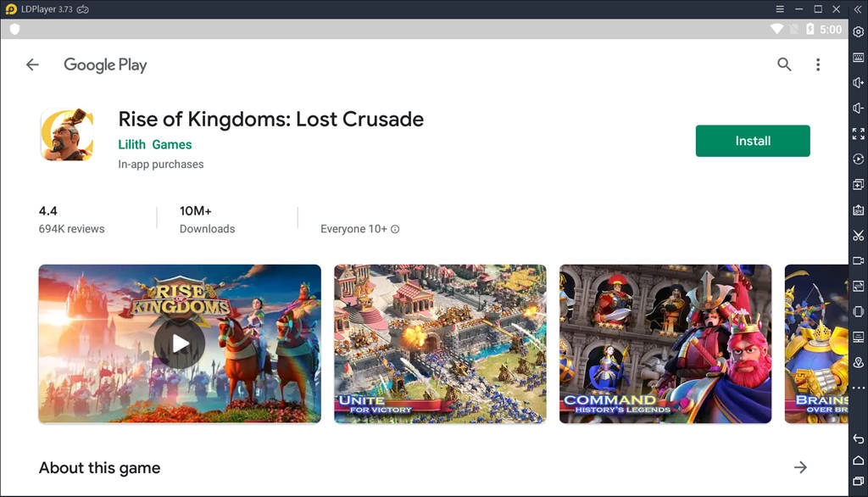
Task: Decrease the emulator volume
Action: tap(858, 108)
